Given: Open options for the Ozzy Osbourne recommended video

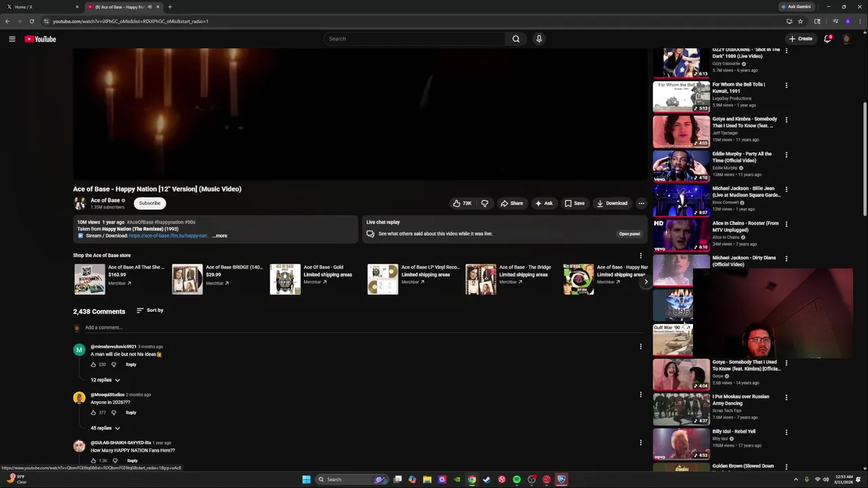Looking at the screenshot, I should tap(786, 50).
